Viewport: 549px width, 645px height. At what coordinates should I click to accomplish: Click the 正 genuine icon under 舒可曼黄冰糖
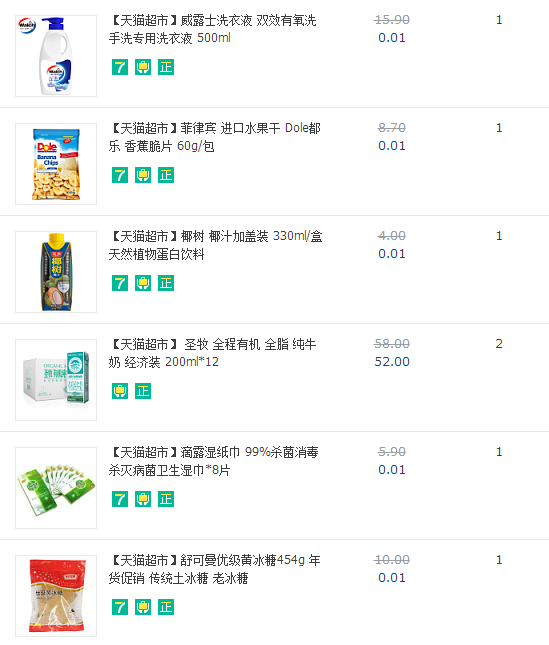[x=166, y=607]
